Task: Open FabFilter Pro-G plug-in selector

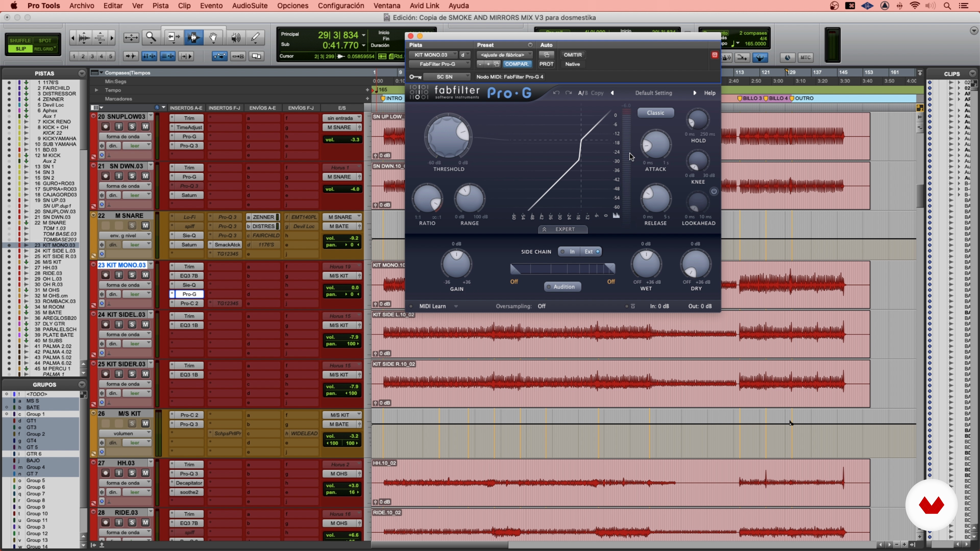Action: coord(440,64)
